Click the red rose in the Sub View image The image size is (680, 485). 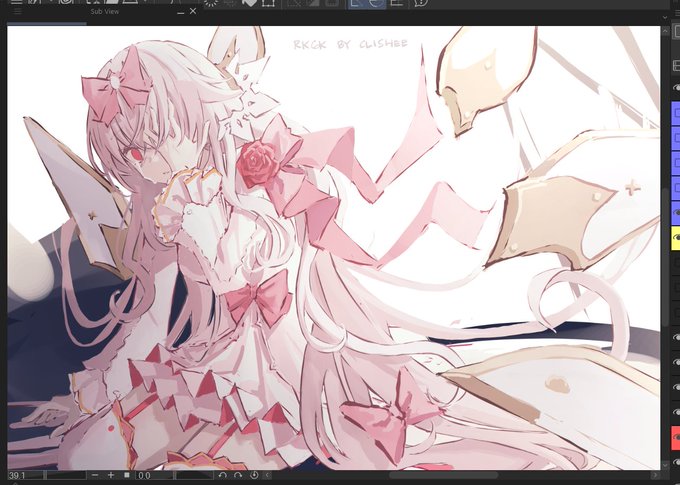(259, 164)
